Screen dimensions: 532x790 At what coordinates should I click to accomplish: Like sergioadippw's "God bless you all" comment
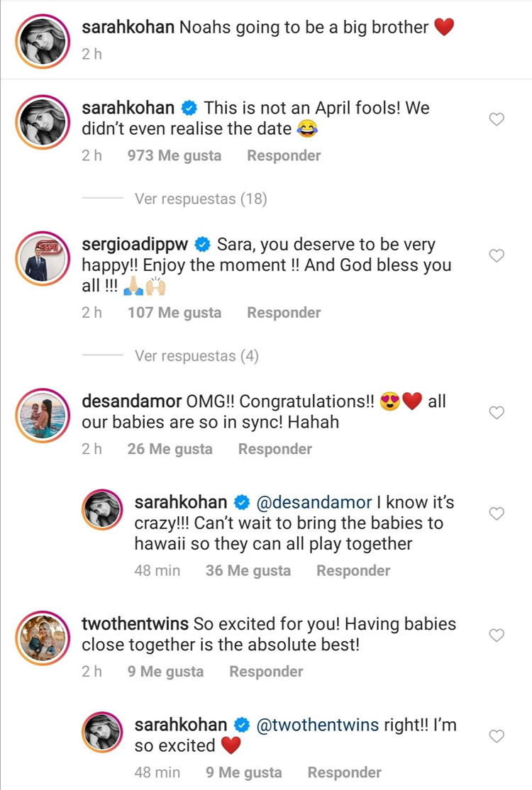497,256
